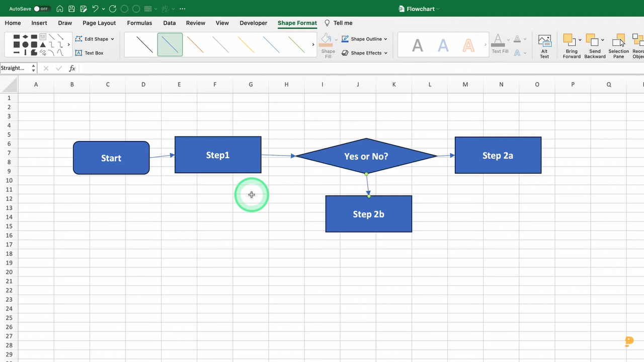This screenshot has height=362, width=644.
Task: Apply the orange outline WordArt style A
Action: [x=468, y=45]
